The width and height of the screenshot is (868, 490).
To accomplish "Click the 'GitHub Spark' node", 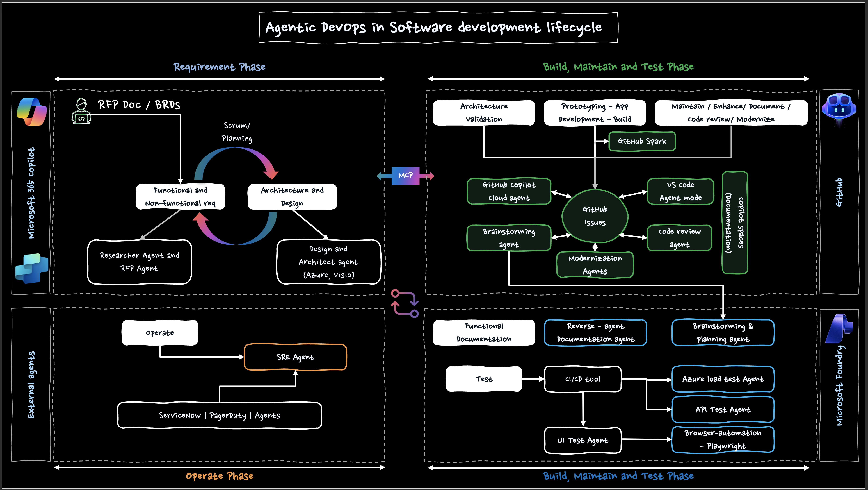I will (x=642, y=141).
